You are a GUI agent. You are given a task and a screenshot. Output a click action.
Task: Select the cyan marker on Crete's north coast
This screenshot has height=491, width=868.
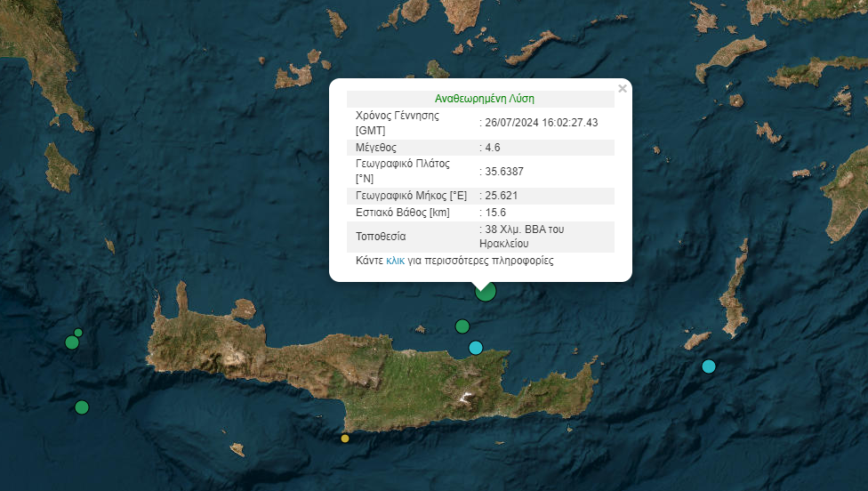click(476, 347)
